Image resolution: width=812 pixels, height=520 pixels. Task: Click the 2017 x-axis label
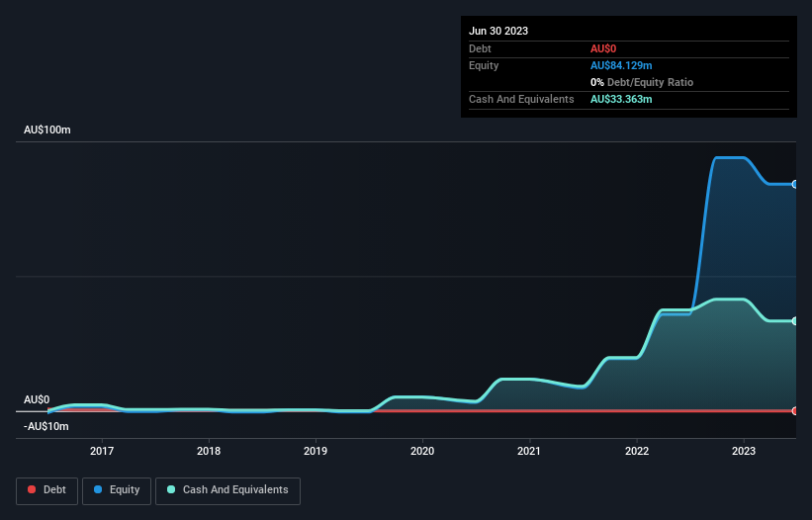pyautogui.click(x=102, y=451)
